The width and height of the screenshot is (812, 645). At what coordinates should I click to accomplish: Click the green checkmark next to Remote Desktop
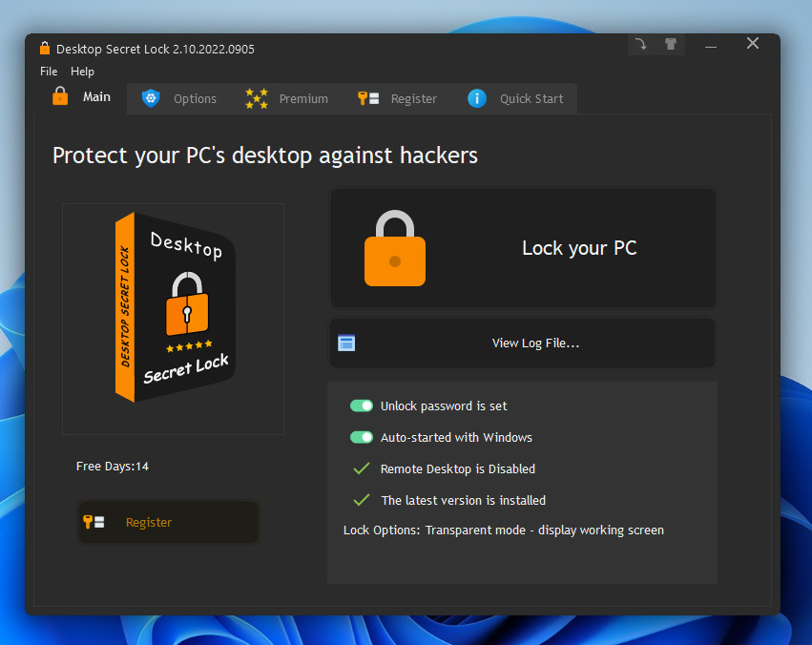pyautogui.click(x=362, y=468)
